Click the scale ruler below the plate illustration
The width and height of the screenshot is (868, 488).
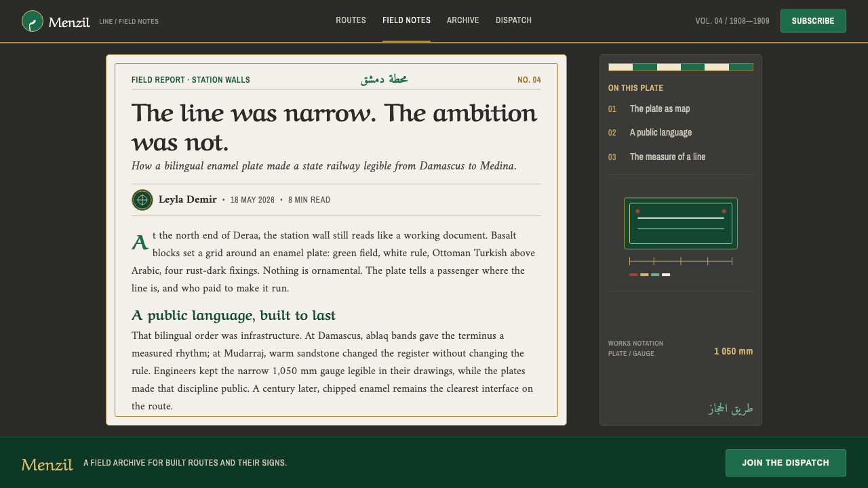tap(681, 261)
